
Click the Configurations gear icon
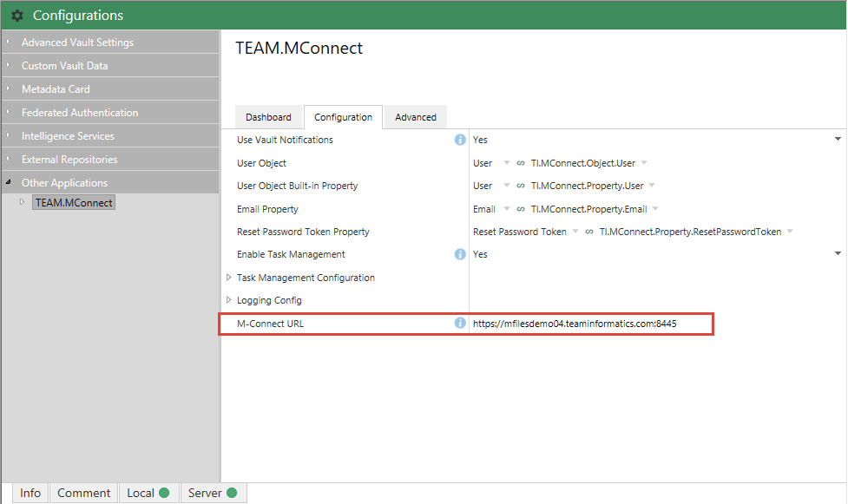click(x=17, y=16)
